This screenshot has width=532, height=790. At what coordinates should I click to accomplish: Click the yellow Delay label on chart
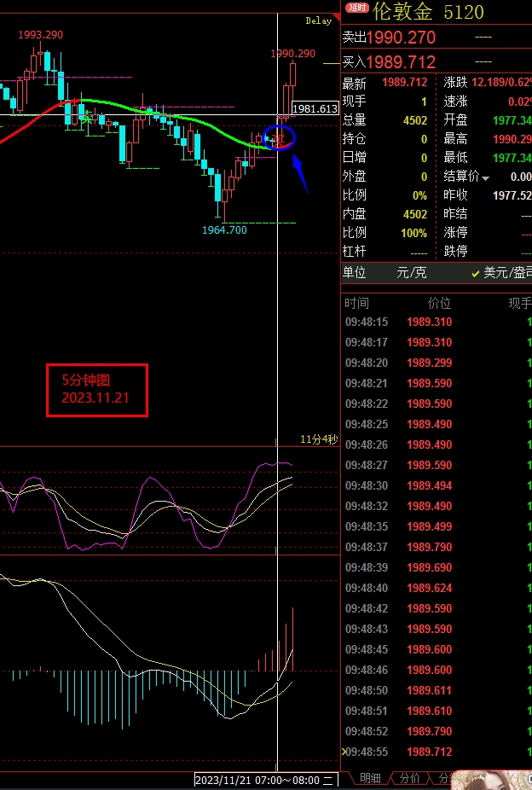click(x=319, y=20)
